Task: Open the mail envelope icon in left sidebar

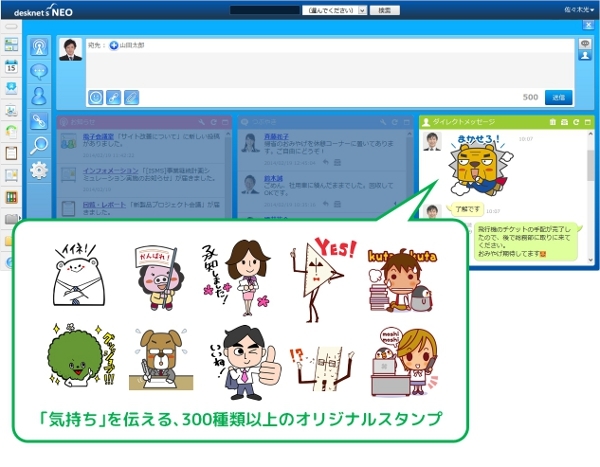Action: [x=11, y=88]
